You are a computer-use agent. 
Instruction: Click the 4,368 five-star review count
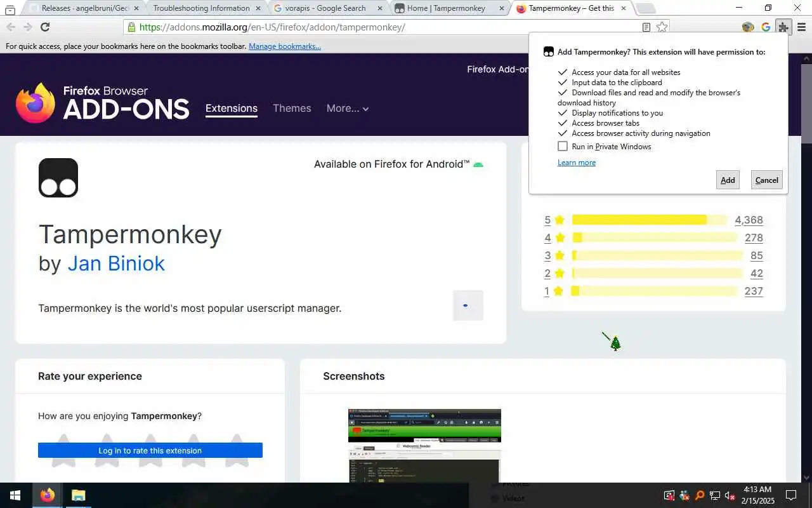pos(749,220)
